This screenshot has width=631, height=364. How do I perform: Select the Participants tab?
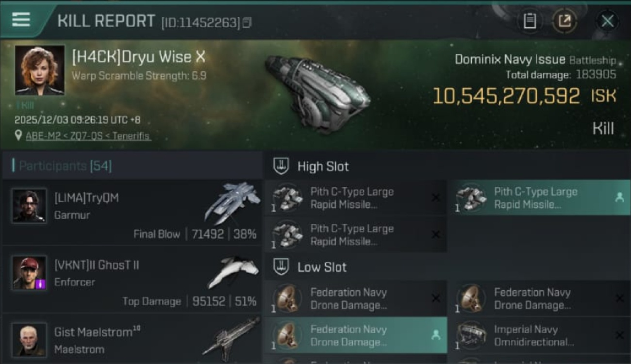[x=65, y=166]
